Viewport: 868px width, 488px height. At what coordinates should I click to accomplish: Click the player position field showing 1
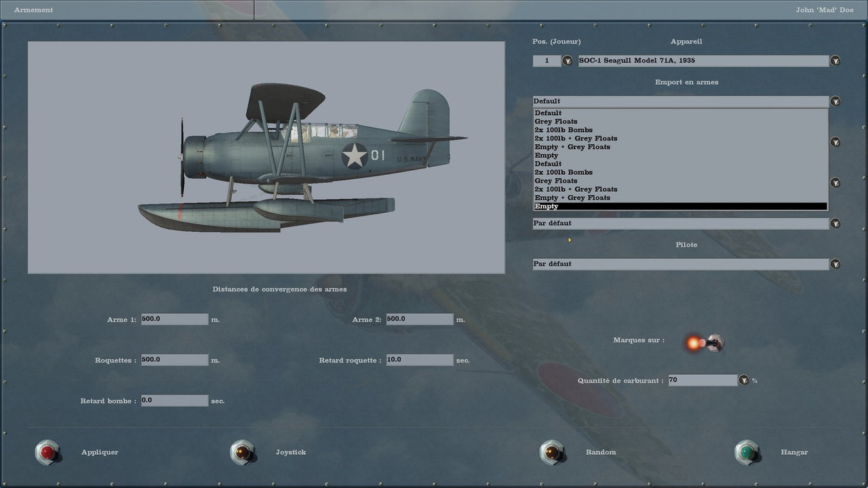[547, 61]
